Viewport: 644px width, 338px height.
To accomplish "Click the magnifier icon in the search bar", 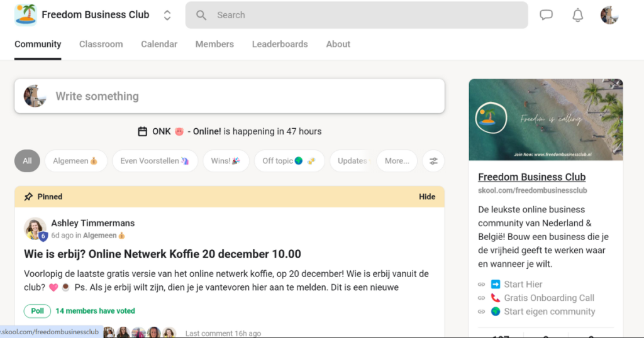I will click(x=201, y=15).
